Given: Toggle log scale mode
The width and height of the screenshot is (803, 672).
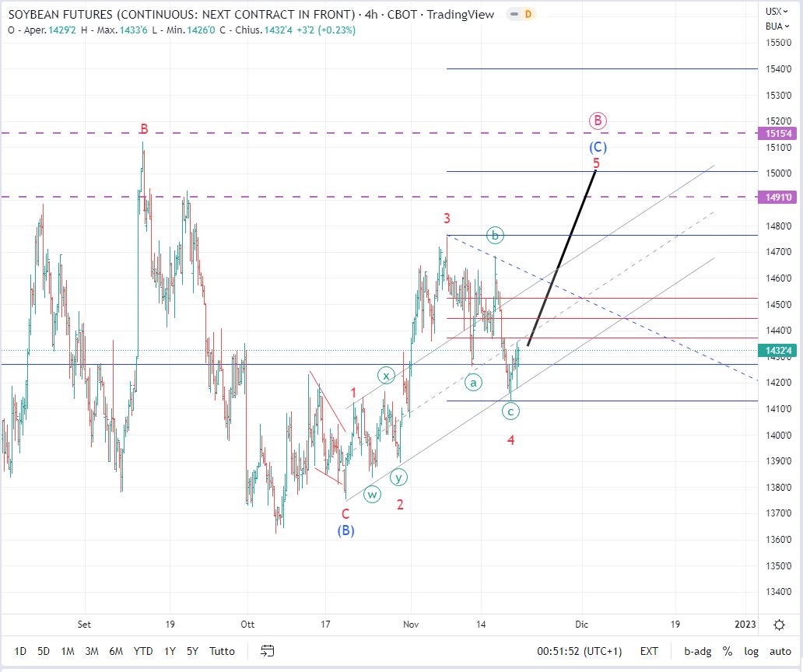Looking at the screenshot, I should click(x=752, y=651).
